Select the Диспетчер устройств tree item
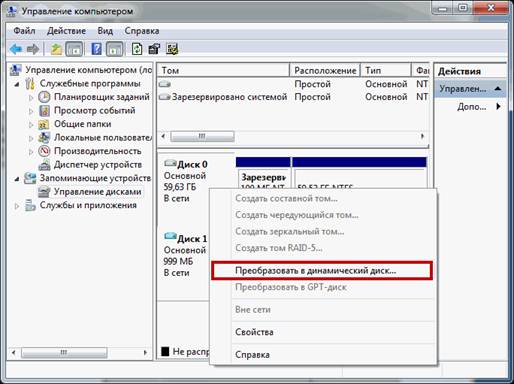This screenshot has height=384, width=514. click(98, 165)
